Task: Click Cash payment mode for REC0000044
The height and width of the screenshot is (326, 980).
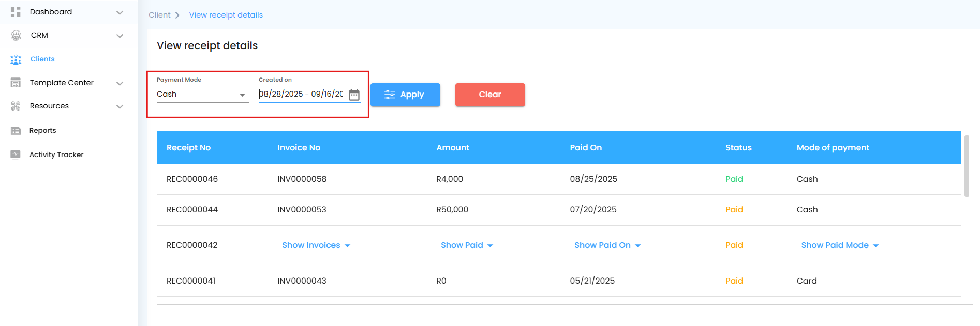Action: tap(807, 209)
